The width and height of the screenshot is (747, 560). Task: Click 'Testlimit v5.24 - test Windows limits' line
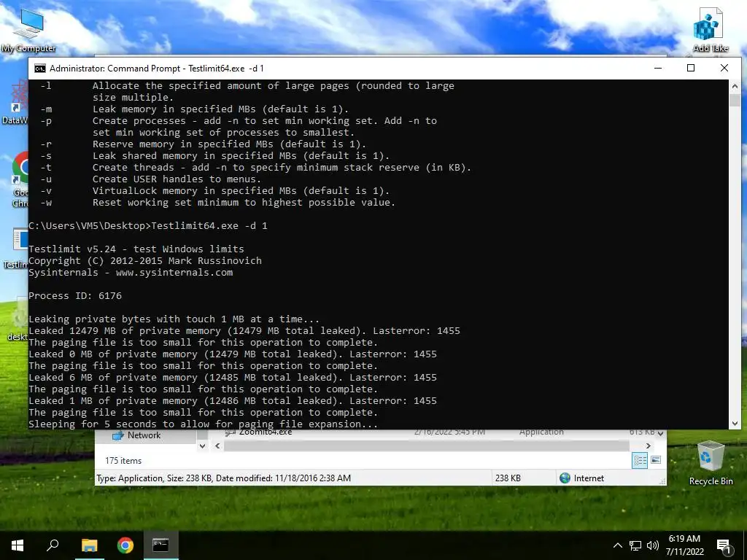click(x=136, y=249)
